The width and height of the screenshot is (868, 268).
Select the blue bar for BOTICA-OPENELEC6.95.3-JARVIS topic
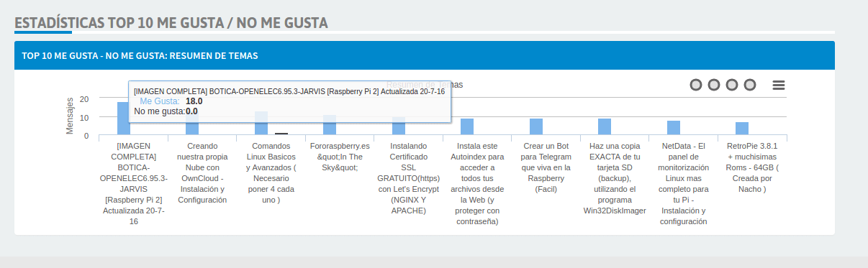124,119
